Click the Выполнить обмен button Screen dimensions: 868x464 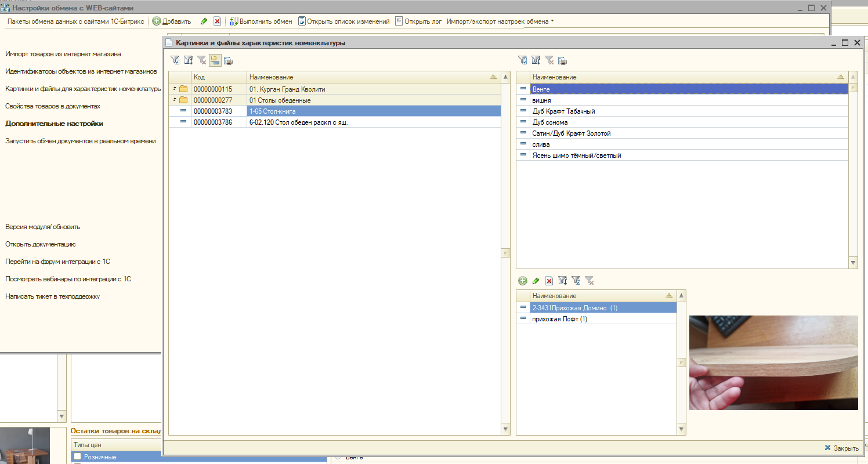pyautogui.click(x=261, y=21)
